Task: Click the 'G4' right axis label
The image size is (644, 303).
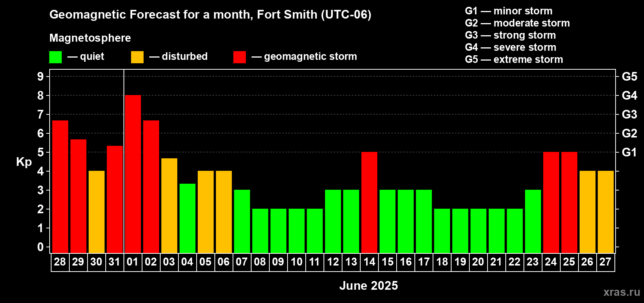Action: point(630,95)
